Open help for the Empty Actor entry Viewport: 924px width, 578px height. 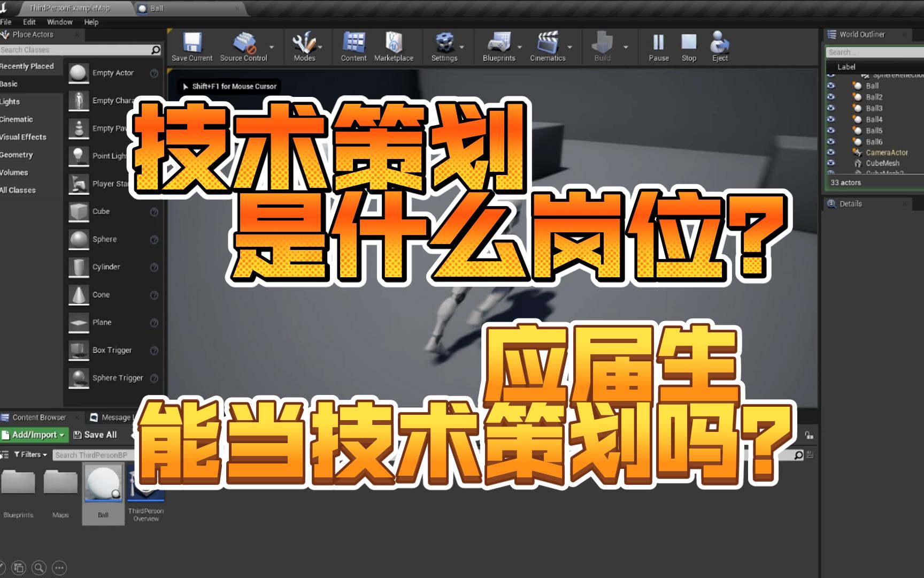tap(154, 73)
